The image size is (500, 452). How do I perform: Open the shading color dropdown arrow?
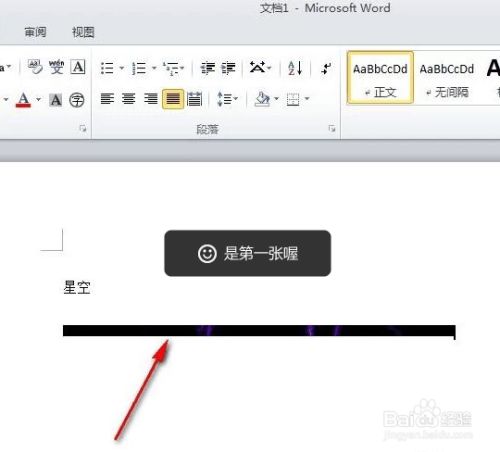click(276, 99)
